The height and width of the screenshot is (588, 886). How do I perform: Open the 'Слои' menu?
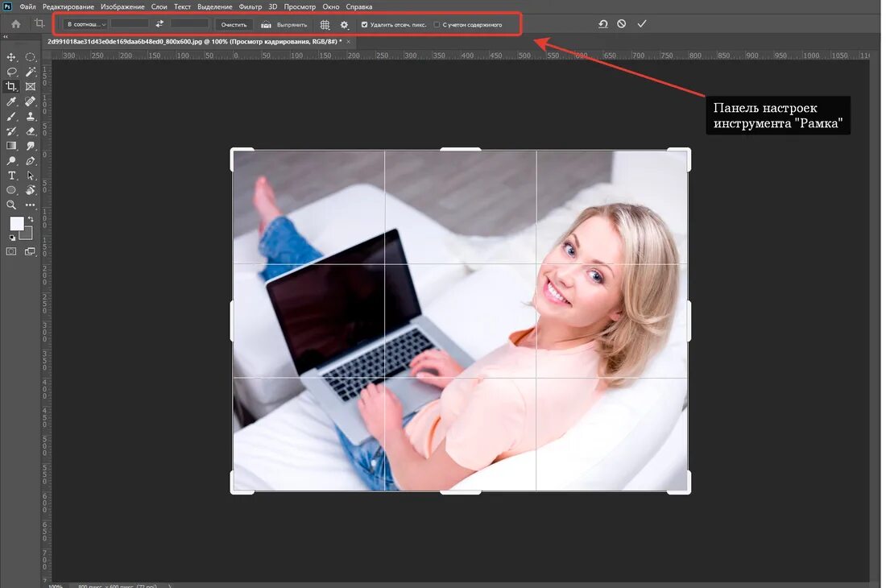click(x=159, y=6)
